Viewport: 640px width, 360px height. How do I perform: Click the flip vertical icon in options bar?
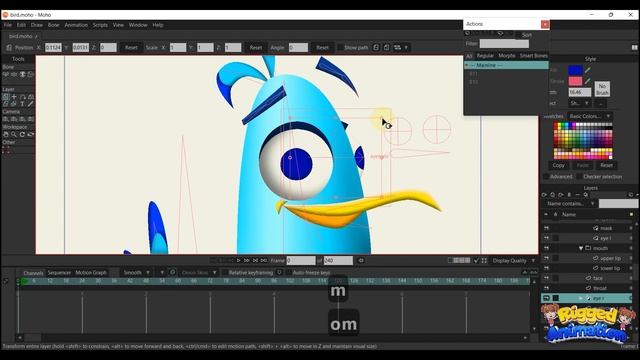tap(386, 47)
